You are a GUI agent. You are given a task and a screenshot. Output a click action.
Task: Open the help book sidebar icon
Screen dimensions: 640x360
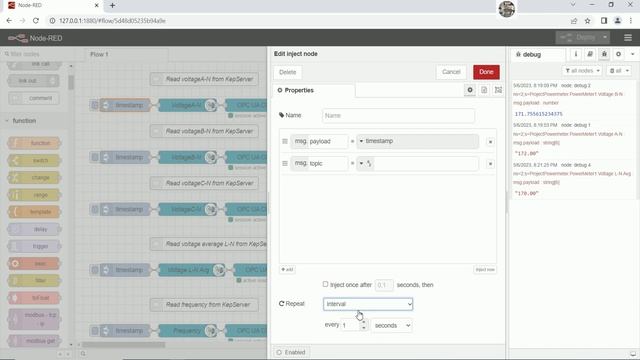coord(590,54)
